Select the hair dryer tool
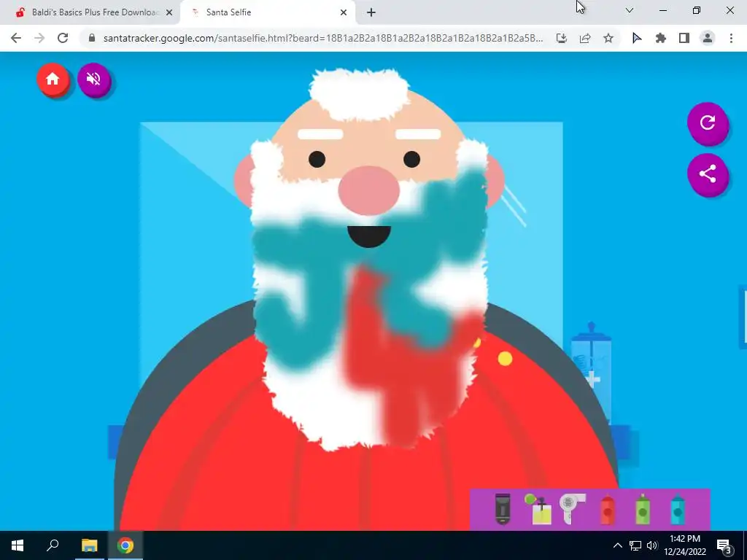Viewport: 747px width, 560px height. tap(572, 509)
